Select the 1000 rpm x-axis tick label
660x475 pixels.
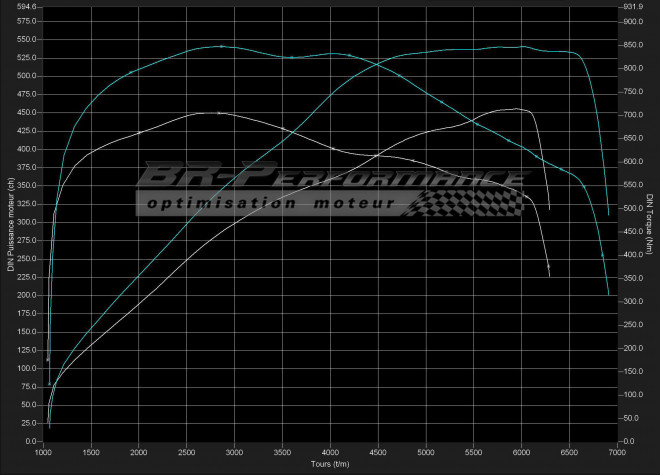coord(44,452)
